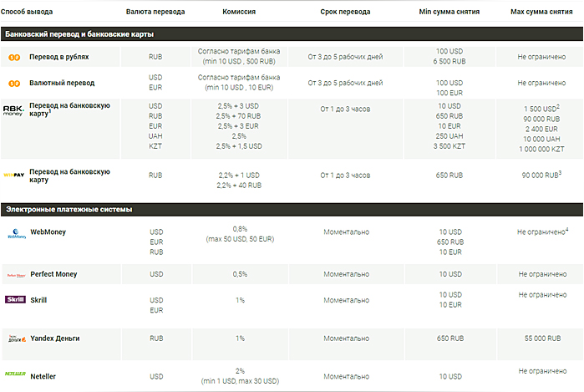Click the orange icon beside Валютный перевод
This screenshot has width=584, height=392.
14,84
